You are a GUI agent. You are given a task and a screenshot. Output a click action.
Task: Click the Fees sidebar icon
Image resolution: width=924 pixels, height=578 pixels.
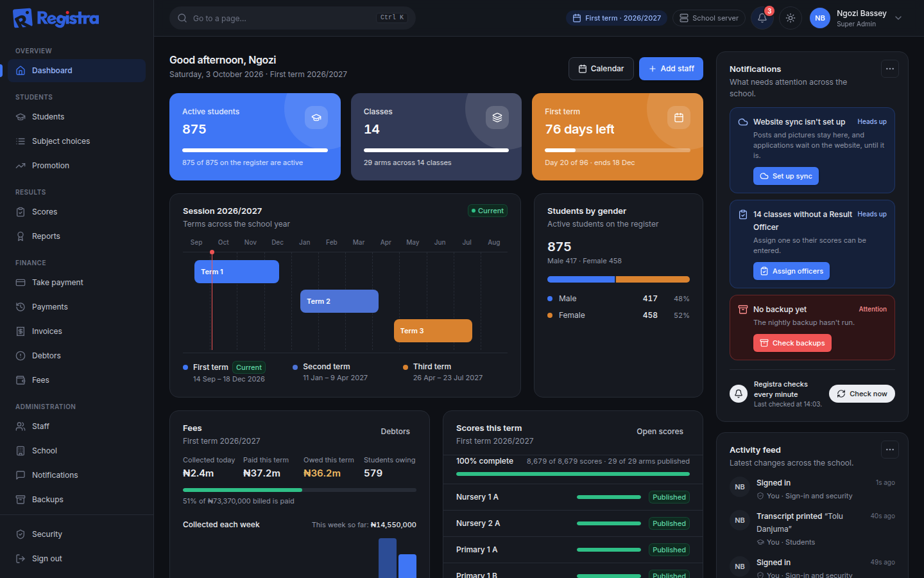pos(21,380)
